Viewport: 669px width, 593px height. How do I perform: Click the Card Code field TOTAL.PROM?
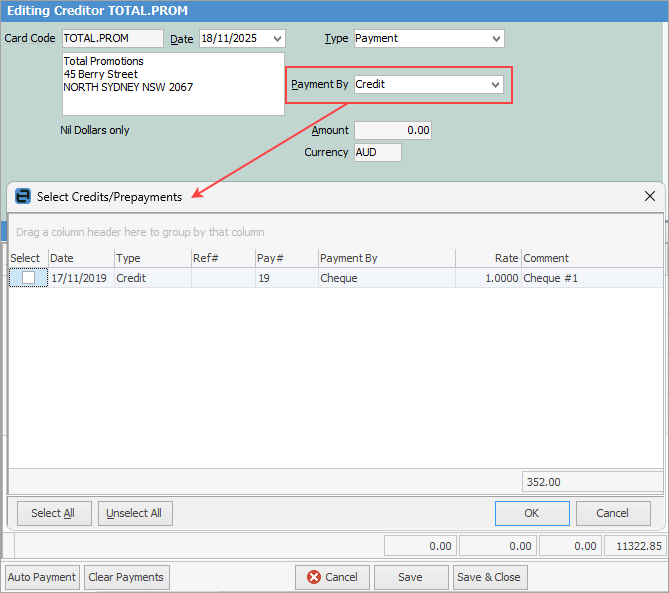coord(113,38)
